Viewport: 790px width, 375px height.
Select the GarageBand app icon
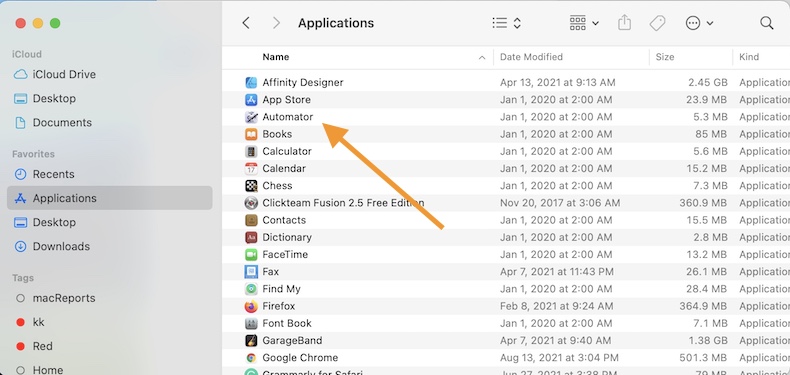click(x=251, y=340)
